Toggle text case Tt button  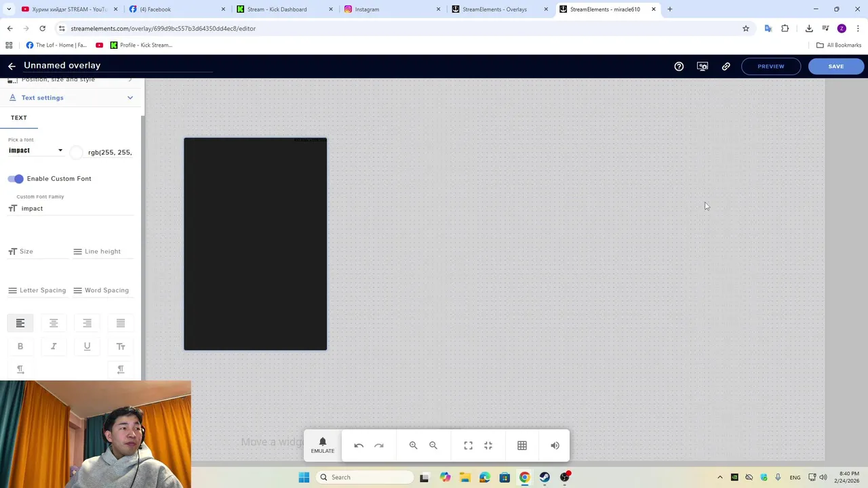tap(121, 346)
